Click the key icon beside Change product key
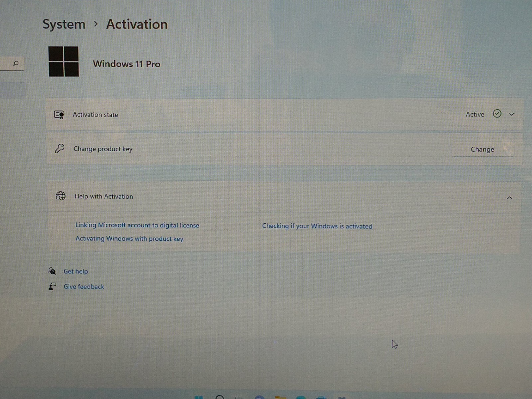 point(60,149)
